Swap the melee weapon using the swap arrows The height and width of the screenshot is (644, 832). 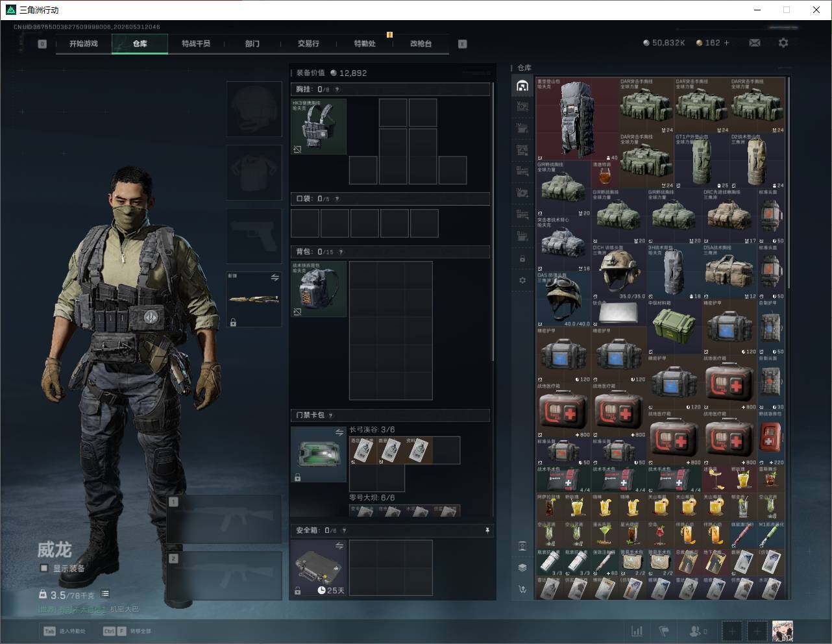(x=275, y=278)
